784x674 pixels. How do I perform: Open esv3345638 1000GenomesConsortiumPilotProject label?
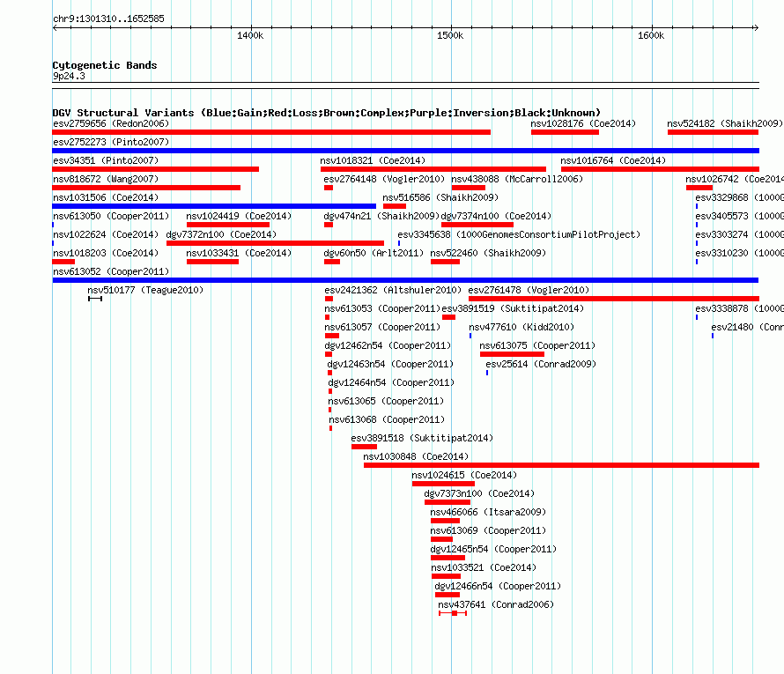pos(519,234)
